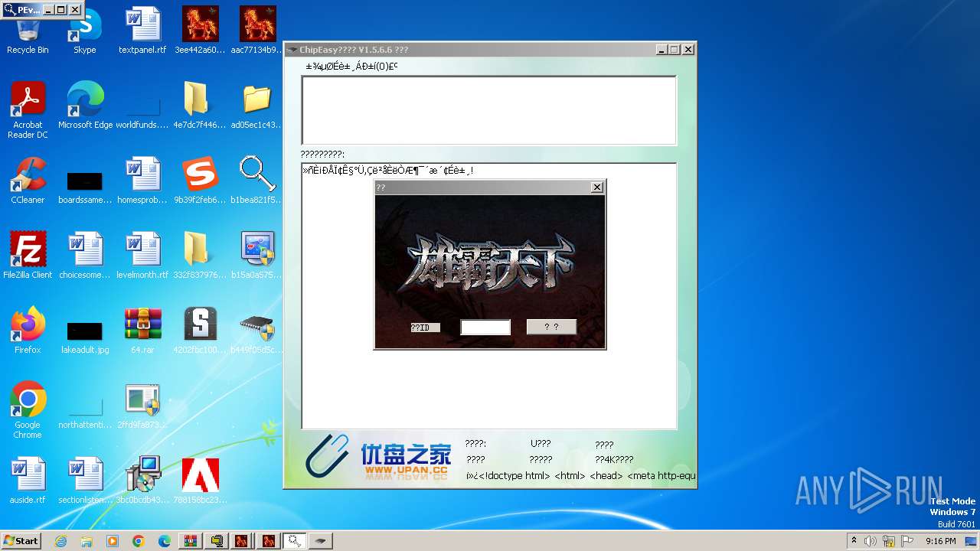The height and width of the screenshot is (551, 980).
Task: Click the '????:' label in ChipEasy footer
Action: pyautogui.click(x=475, y=444)
